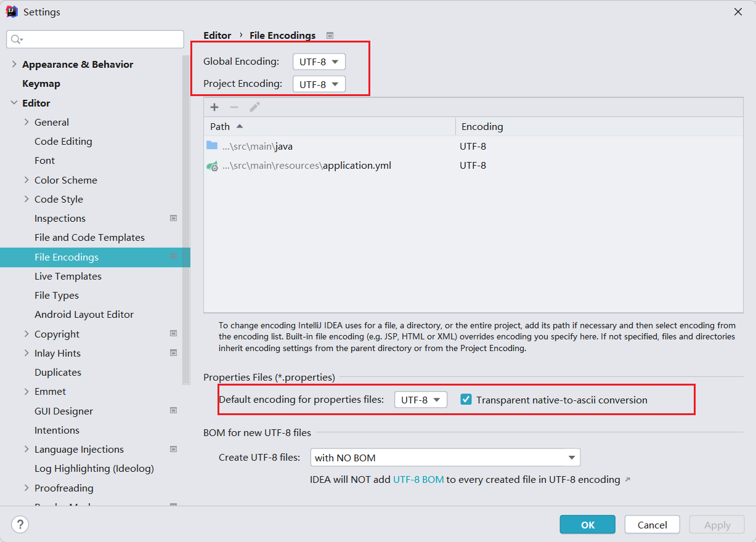The height and width of the screenshot is (542, 756).
Task: Click the project icon next to Language Injections
Action: click(174, 449)
